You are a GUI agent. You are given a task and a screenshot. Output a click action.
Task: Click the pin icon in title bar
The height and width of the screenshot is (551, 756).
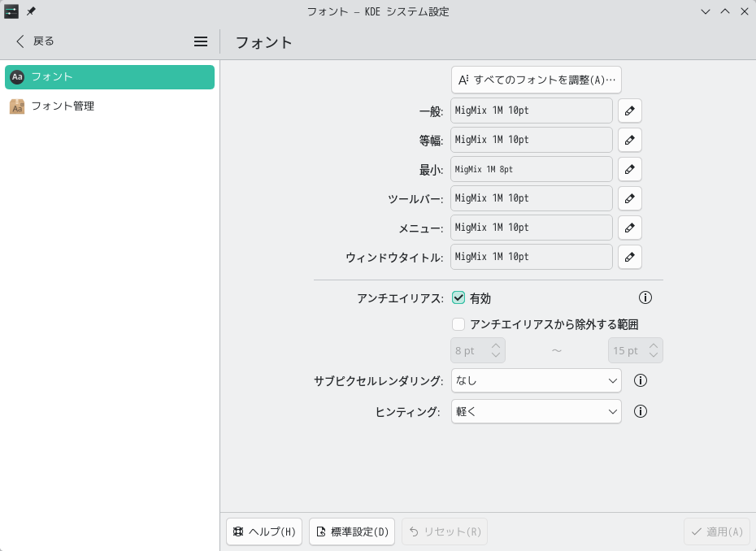[31, 11]
